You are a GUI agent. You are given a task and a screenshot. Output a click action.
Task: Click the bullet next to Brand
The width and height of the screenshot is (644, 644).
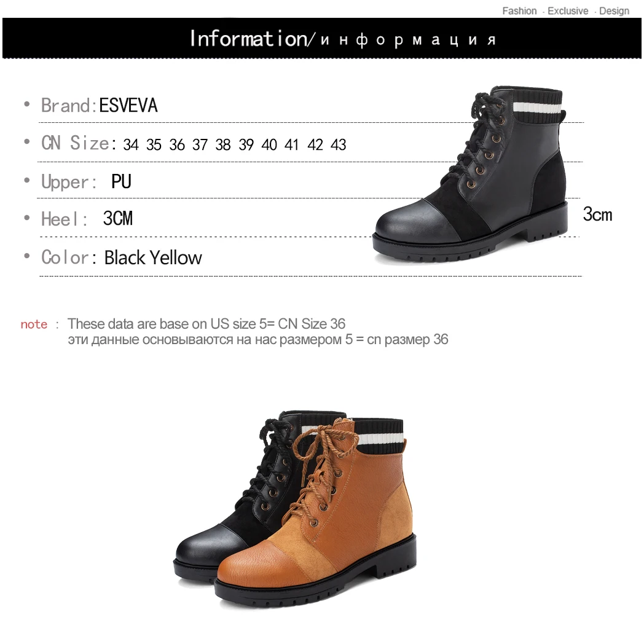coord(27,104)
